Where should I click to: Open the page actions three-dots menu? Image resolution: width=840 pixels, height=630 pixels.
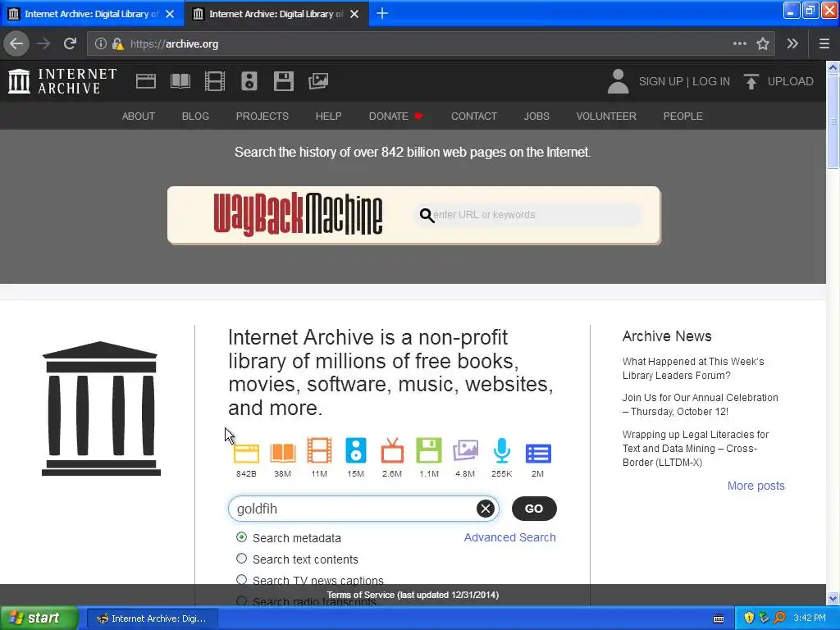(x=739, y=44)
